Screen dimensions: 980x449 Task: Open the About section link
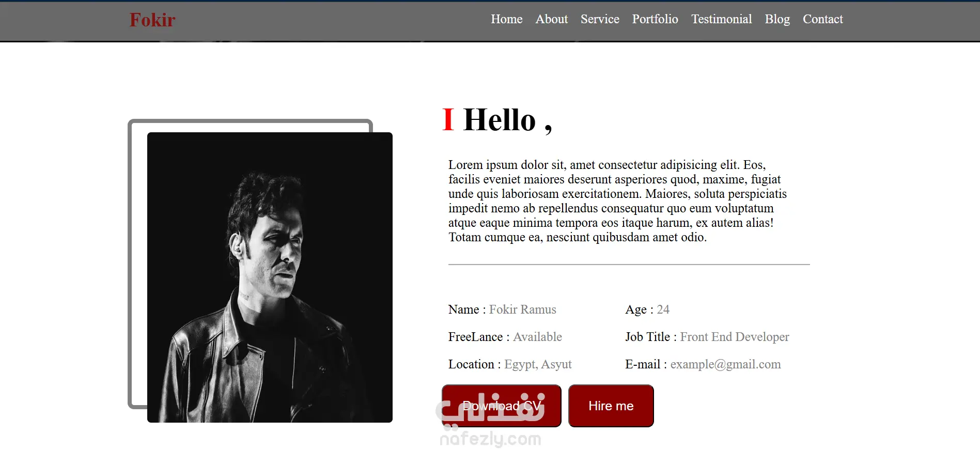point(551,19)
